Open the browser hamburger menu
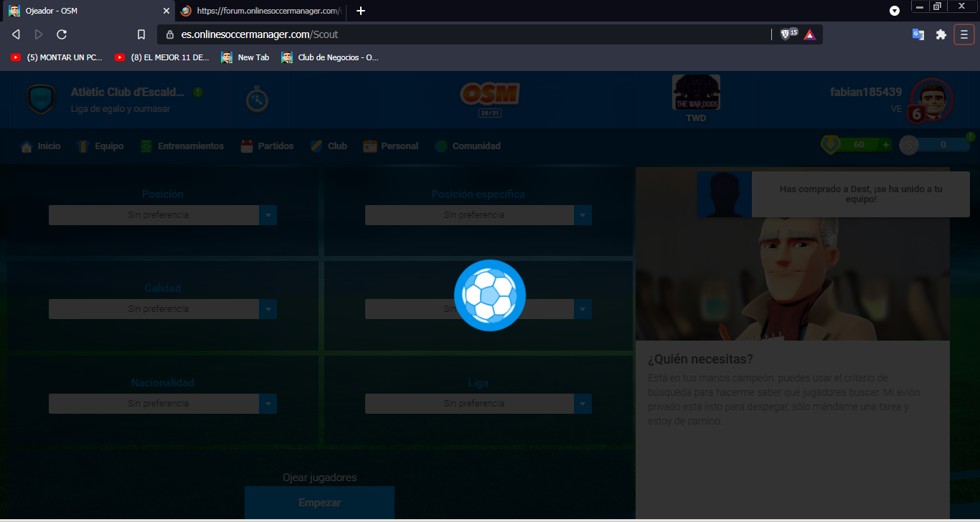This screenshot has height=522, width=980. click(964, 34)
